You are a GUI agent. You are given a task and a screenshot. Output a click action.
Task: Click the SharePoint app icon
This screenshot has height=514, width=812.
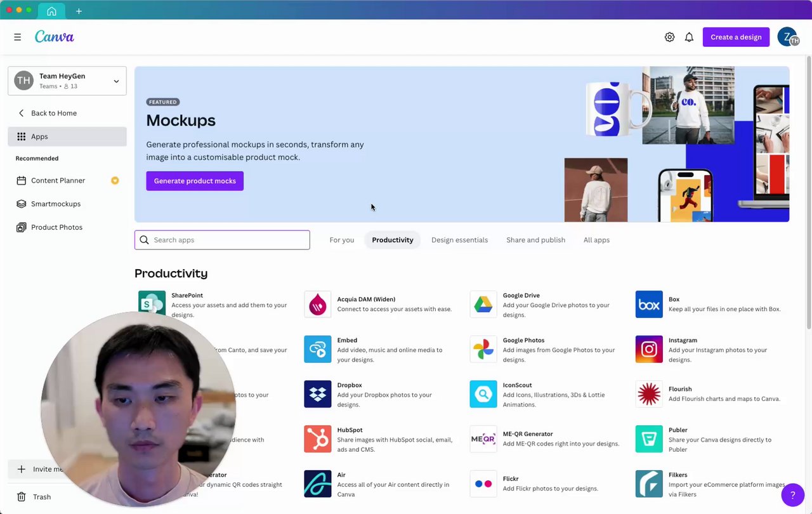152,304
